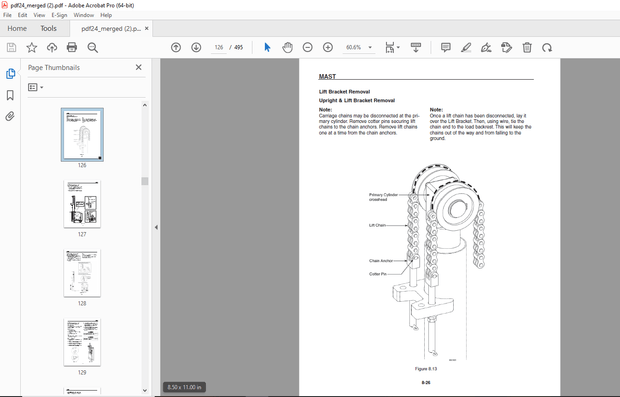Click the Cotter Pin diagram label
This screenshot has height=397, width=620.
tap(378, 274)
